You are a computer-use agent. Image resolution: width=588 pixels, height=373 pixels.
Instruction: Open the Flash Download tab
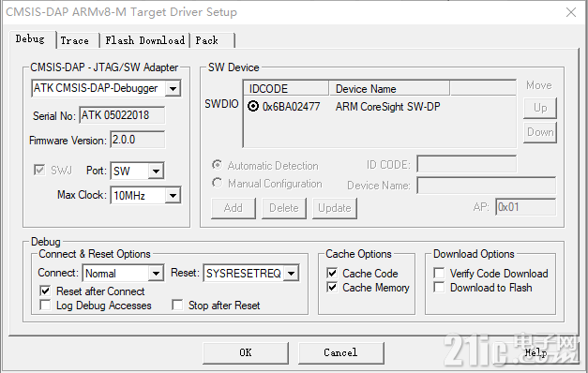click(x=145, y=40)
